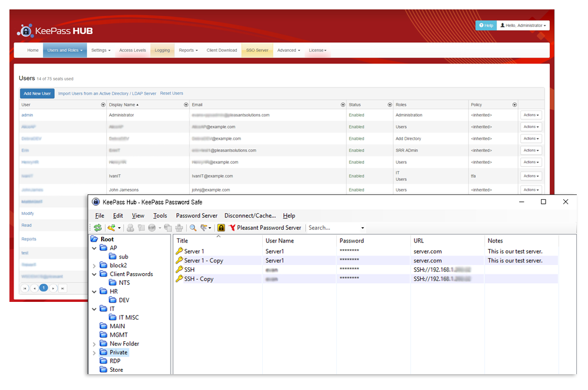Open the License menu

318,50
